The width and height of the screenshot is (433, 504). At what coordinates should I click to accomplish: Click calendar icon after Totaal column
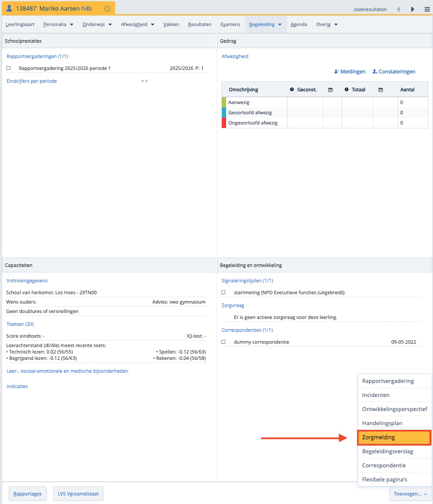381,90
